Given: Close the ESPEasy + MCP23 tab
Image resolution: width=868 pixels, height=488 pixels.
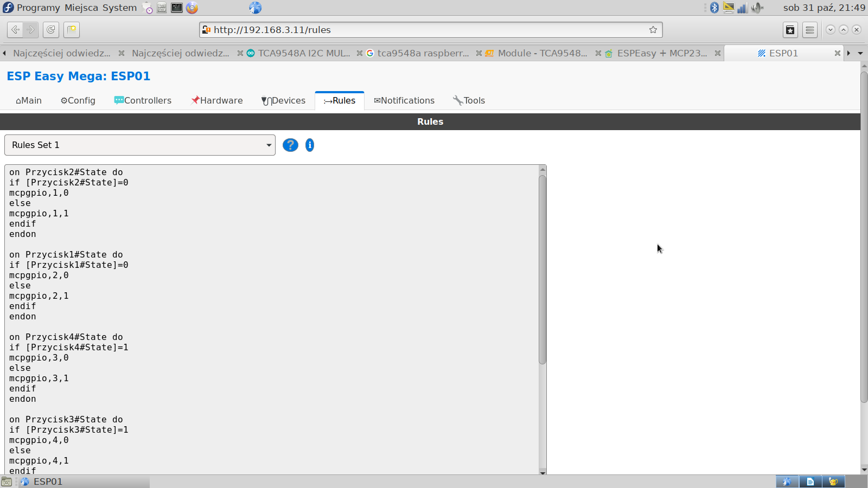Looking at the screenshot, I should [717, 53].
